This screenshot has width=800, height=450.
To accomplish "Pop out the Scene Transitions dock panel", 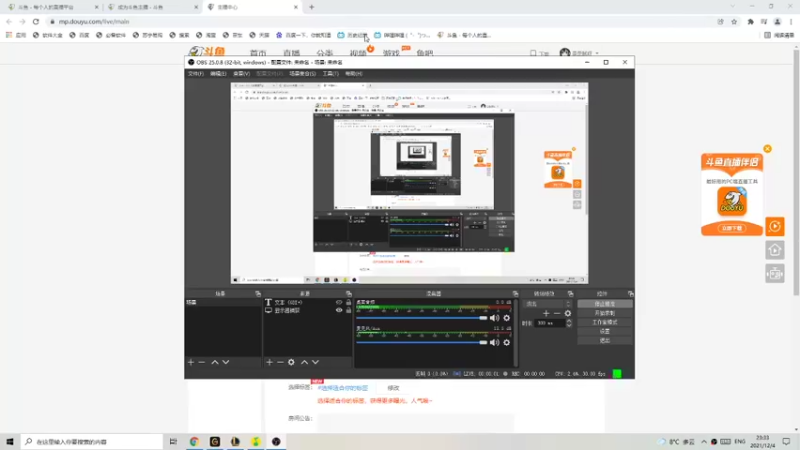I will tap(570, 294).
